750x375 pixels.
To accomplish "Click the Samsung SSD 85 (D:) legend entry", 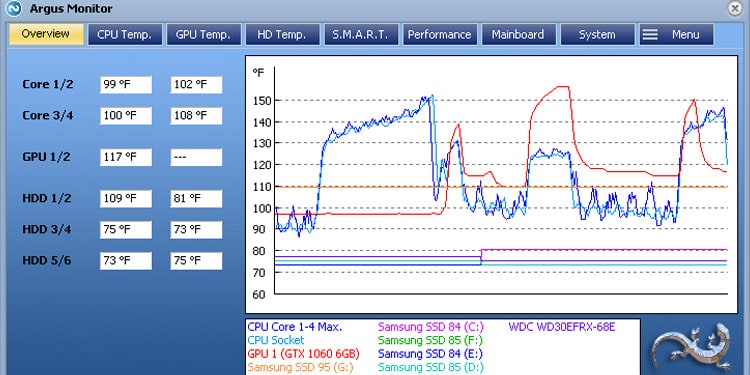I will 431,367.
